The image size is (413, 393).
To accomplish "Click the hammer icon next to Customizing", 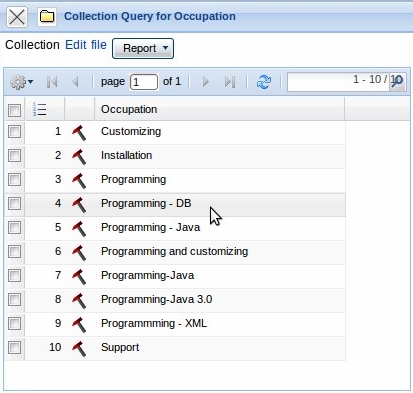I will (79, 133).
